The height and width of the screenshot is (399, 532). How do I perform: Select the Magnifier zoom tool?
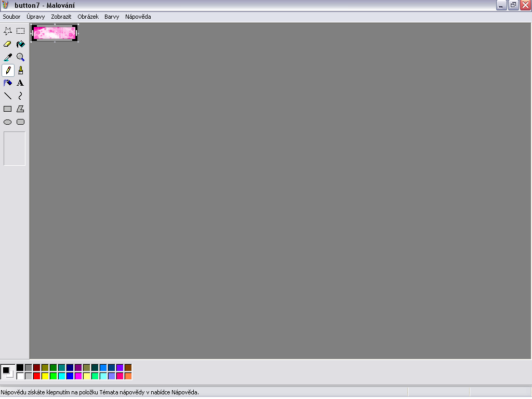pyautogui.click(x=20, y=57)
